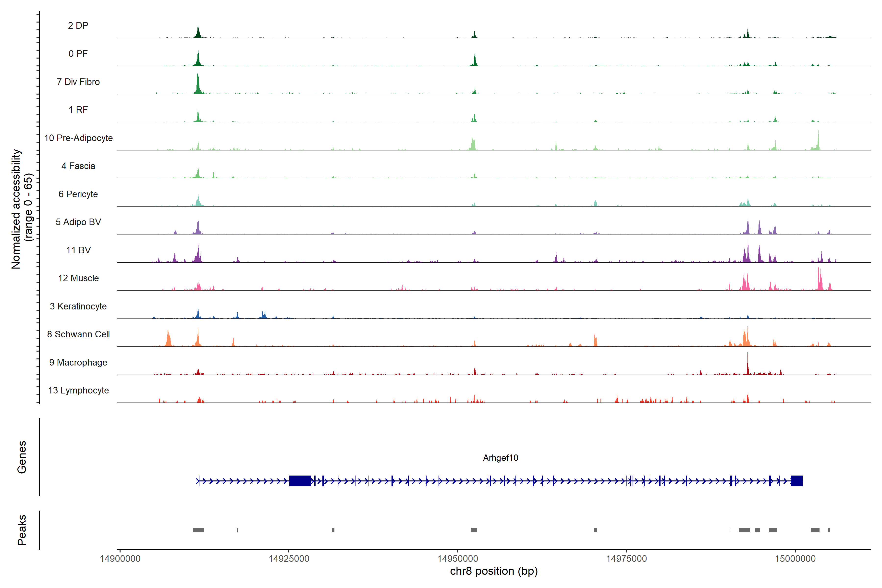Screen dimensions: 882x588
Task: Click the 15000000 x-axis tick label
Action: click(x=795, y=559)
